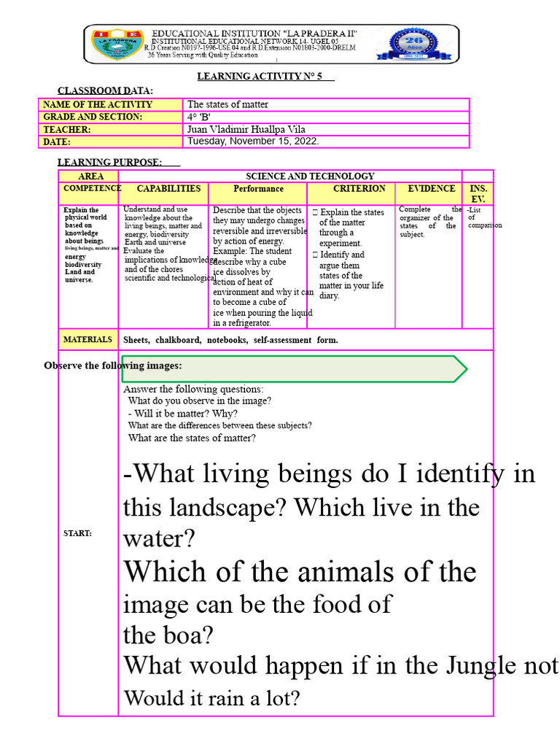Click the La Pradera school shield logo
Screen dimensions: 560x747
[x=117, y=44]
